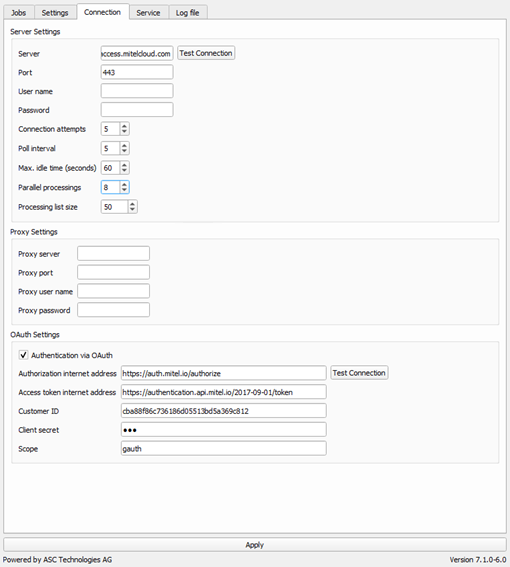Viewport: 510px width, 567px height.
Task: Focus the Port field showing 443
Action: click(137, 72)
